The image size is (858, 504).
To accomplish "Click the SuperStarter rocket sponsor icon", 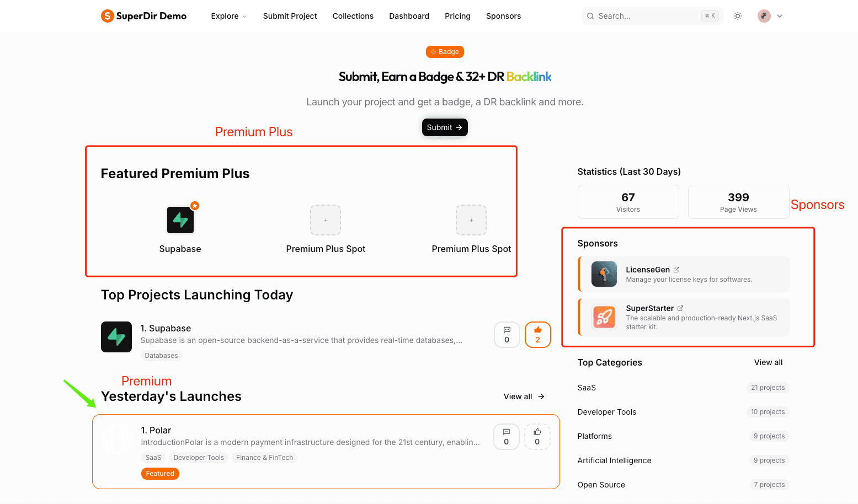I will 604,317.
